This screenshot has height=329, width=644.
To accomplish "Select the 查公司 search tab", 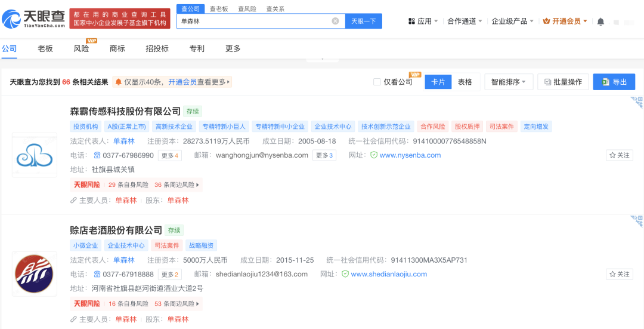I will tap(191, 9).
